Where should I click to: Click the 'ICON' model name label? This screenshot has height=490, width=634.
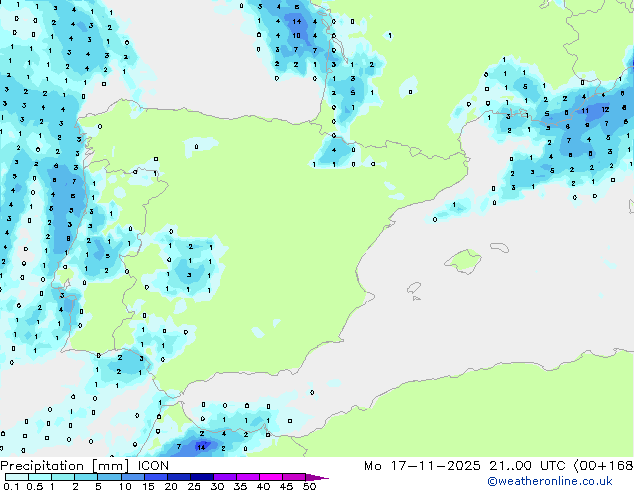click(x=153, y=466)
